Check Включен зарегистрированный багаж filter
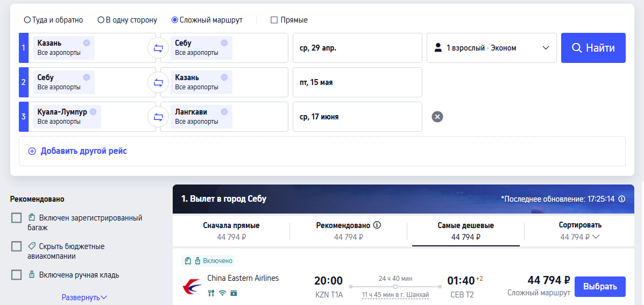The width and height of the screenshot is (644, 305). point(17,218)
